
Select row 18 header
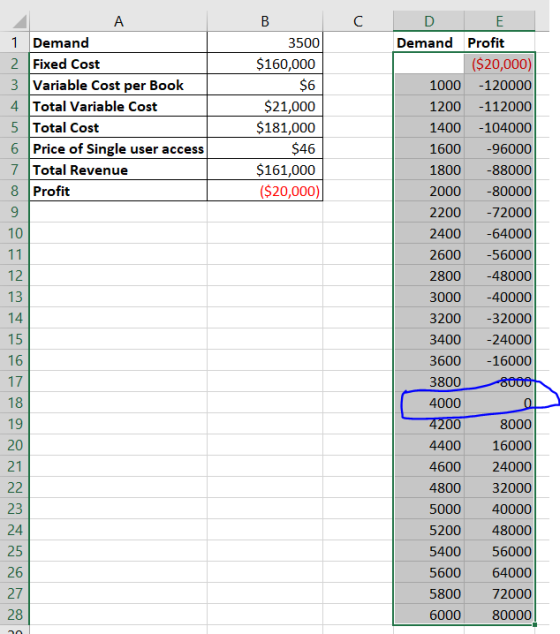pos(15,403)
